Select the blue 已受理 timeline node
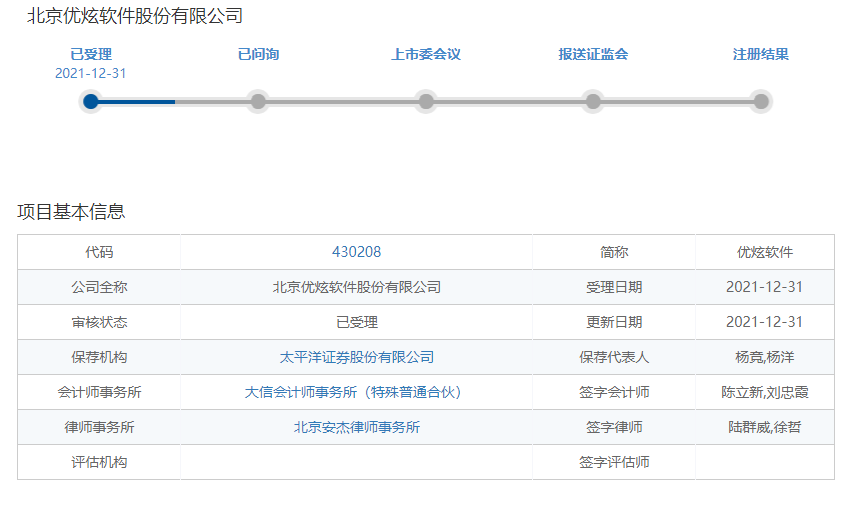 tap(91, 101)
